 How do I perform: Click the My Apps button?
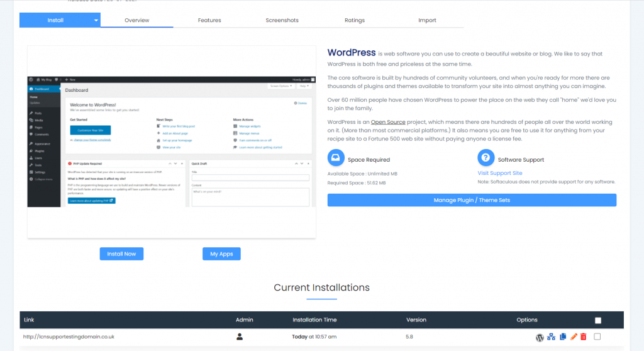pyautogui.click(x=221, y=254)
